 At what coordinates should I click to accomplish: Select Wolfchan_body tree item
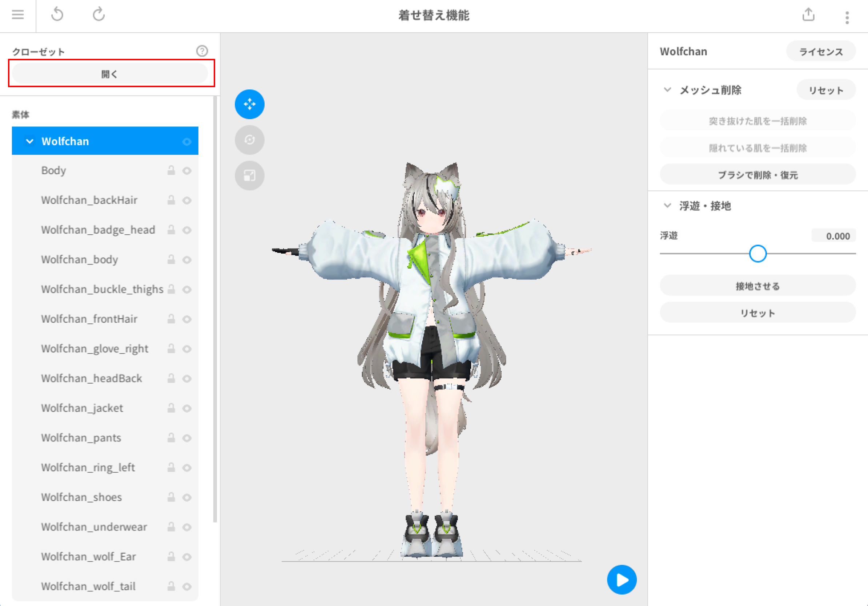point(105,259)
